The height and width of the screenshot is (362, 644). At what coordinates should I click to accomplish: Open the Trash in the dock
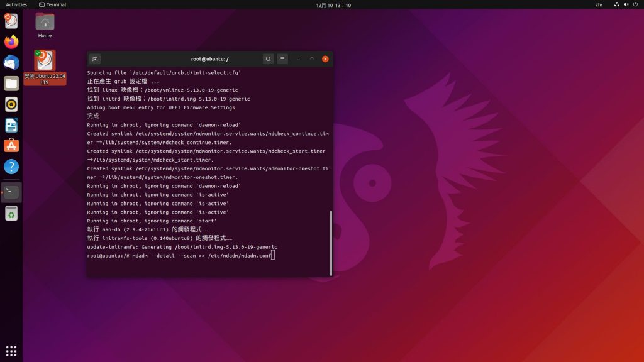[x=11, y=214]
